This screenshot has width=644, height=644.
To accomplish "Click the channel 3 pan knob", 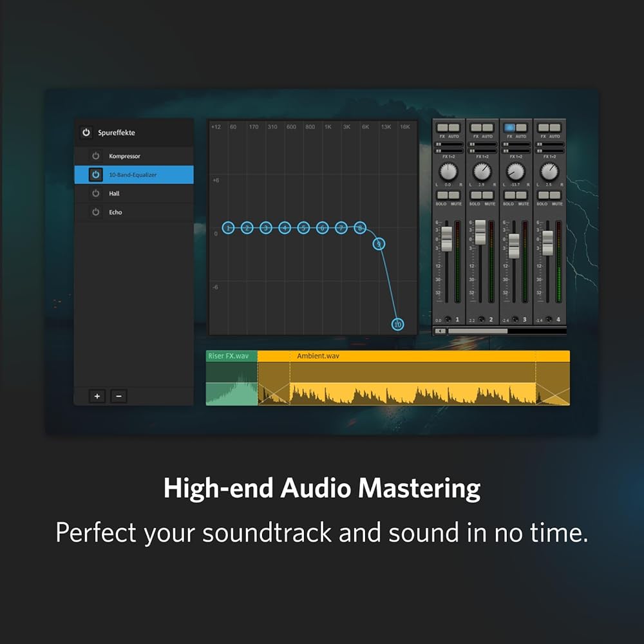I will pos(515,172).
